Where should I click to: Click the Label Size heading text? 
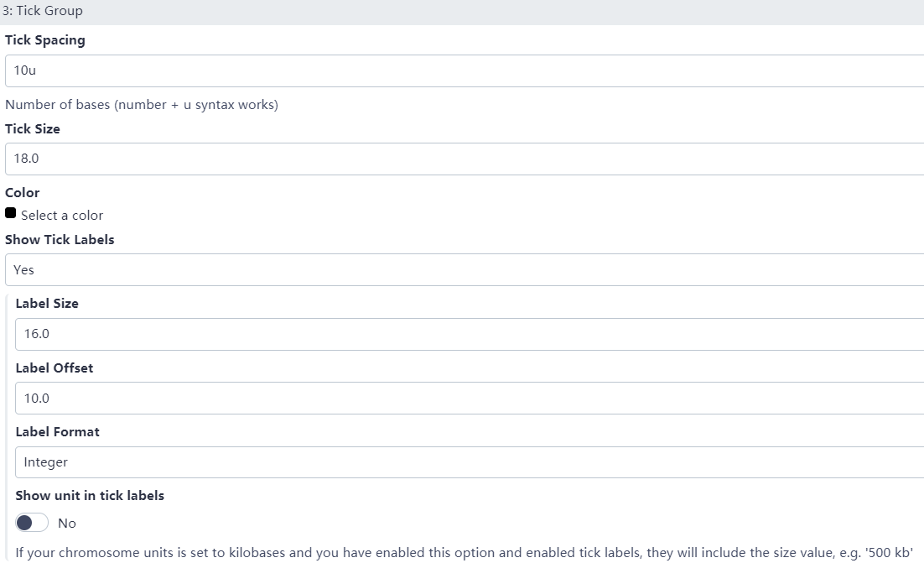pos(47,304)
